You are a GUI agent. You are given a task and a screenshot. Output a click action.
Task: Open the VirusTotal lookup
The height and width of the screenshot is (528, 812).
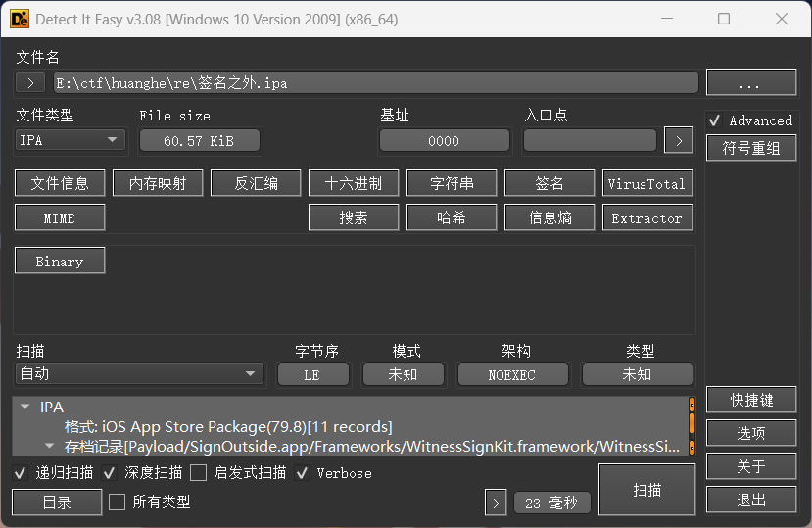click(x=647, y=183)
